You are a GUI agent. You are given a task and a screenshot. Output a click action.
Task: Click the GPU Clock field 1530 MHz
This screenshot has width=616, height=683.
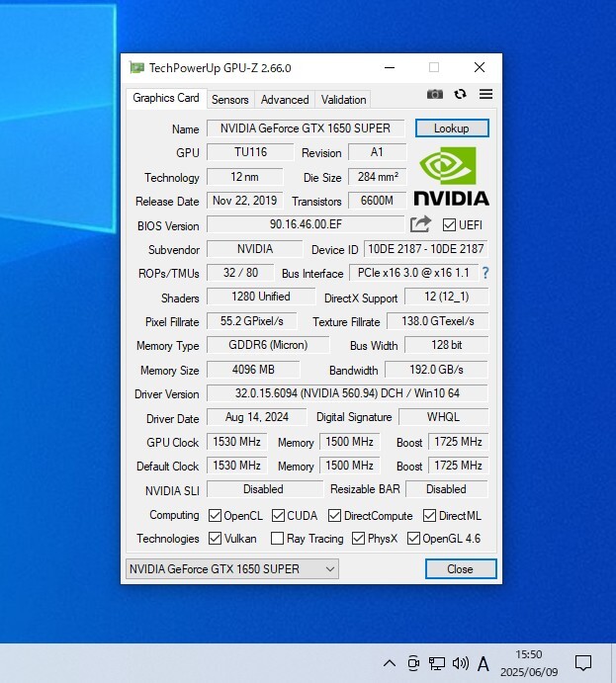point(237,442)
